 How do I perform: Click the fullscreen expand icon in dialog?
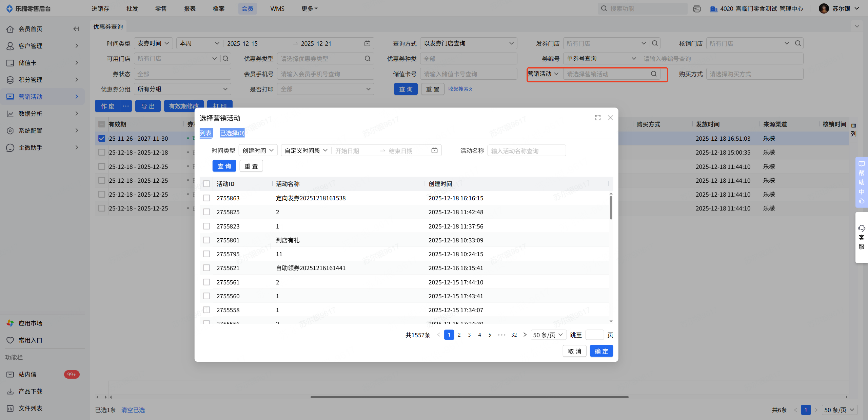[x=598, y=118]
